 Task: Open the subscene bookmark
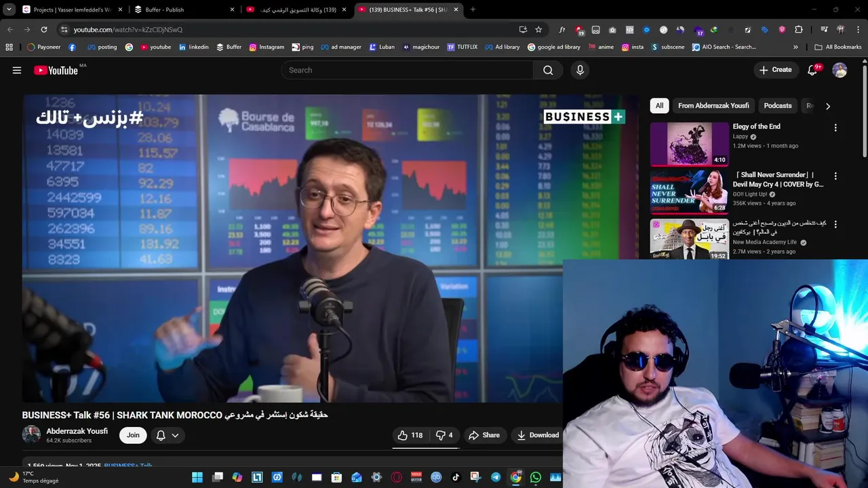668,47
